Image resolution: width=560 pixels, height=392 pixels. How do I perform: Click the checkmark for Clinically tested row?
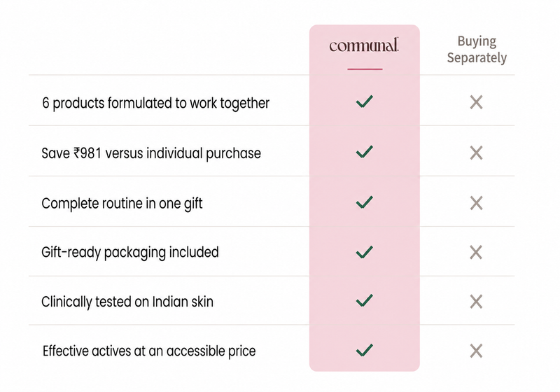pos(365,300)
